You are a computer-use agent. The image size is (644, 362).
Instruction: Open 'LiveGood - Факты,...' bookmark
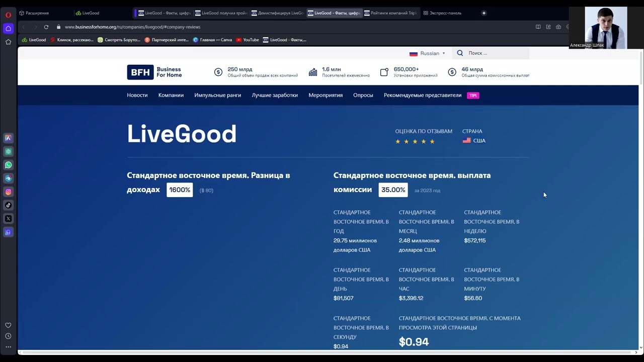point(285,40)
